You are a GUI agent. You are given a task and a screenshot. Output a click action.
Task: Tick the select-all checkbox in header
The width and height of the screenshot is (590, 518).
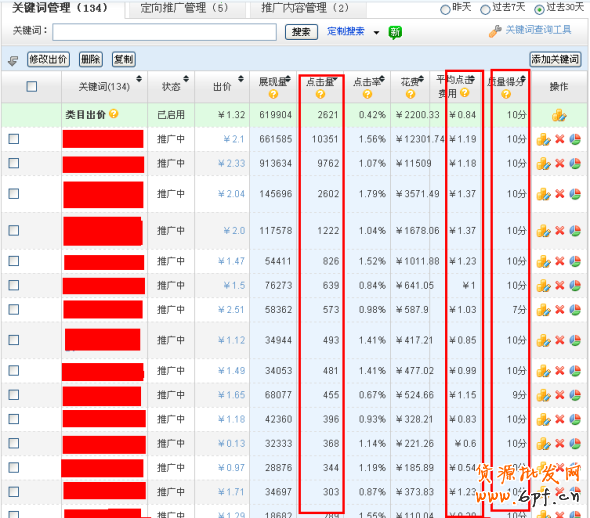tap(32, 87)
